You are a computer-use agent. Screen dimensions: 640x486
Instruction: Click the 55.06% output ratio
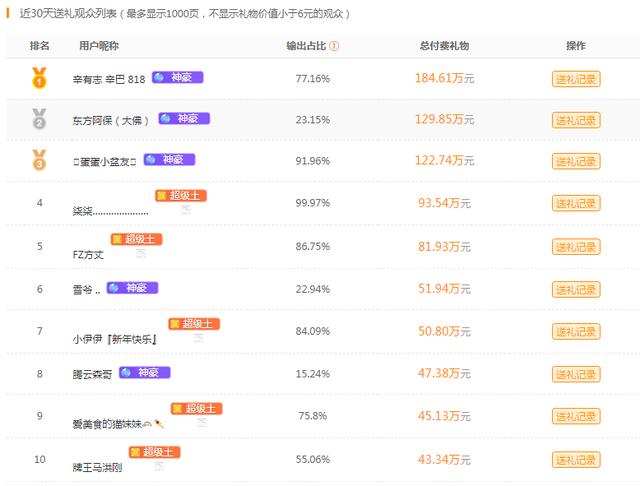click(313, 459)
